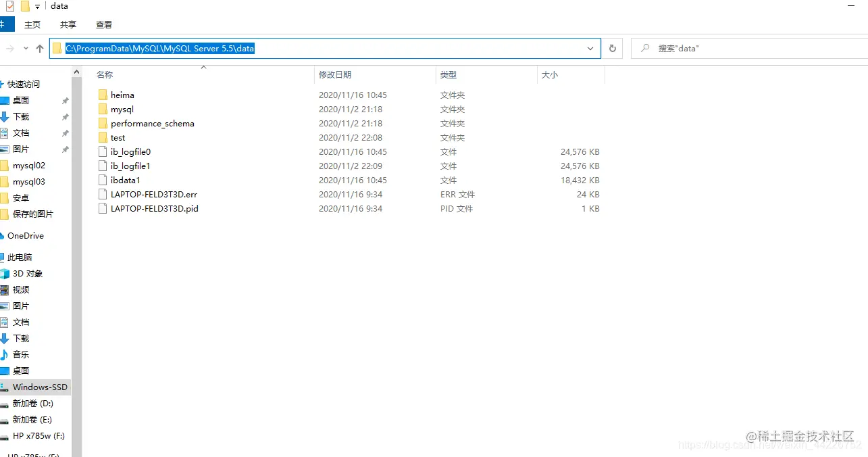Select the ibdata1 file icon
This screenshot has height=457, width=868.
103,180
